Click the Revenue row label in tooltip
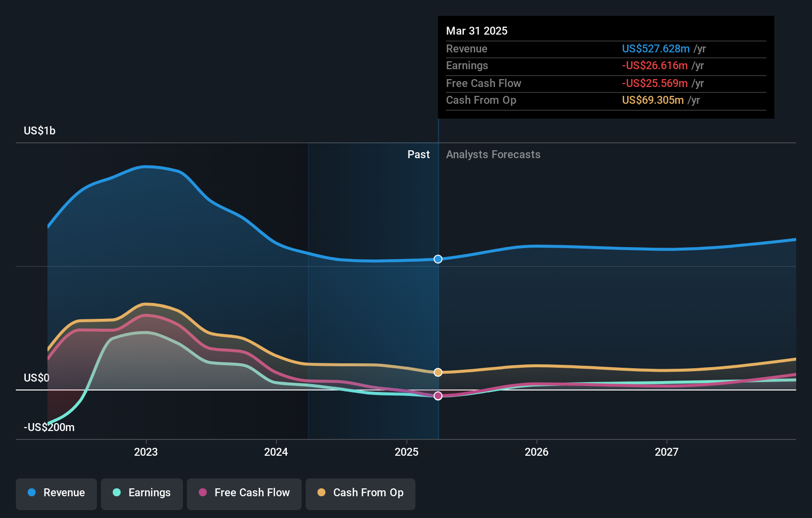 [x=466, y=48]
